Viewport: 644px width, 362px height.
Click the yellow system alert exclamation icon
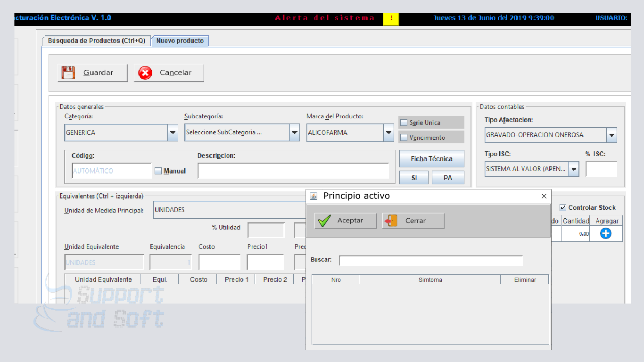391,19
